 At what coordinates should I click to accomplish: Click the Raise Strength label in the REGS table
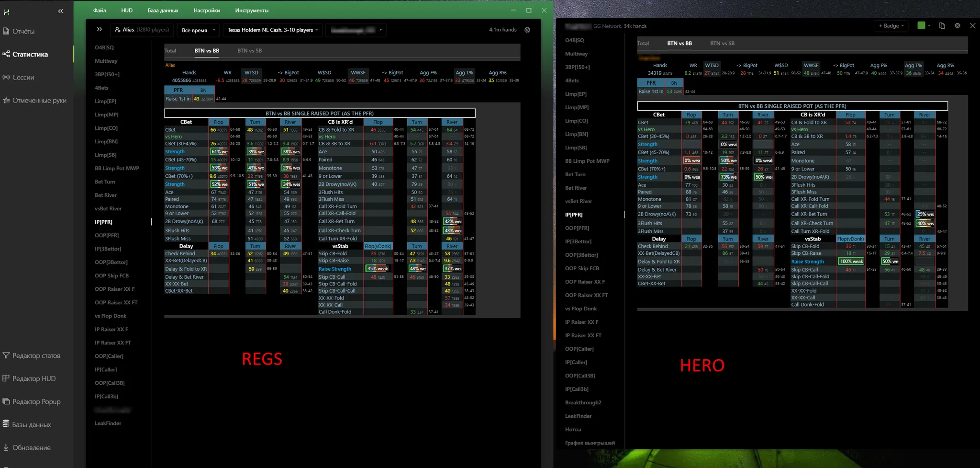[x=335, y=269]
